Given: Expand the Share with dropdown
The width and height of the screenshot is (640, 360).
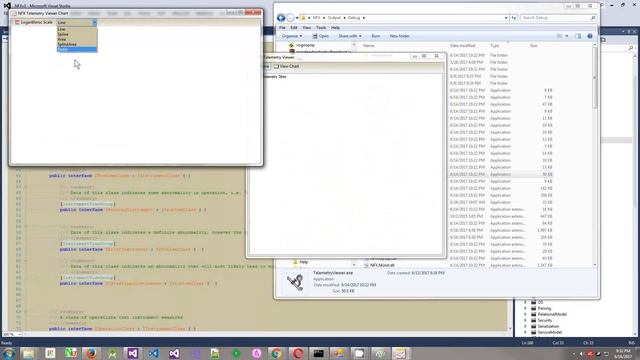Looking at the screenshot, I should (x=349, y=36).
